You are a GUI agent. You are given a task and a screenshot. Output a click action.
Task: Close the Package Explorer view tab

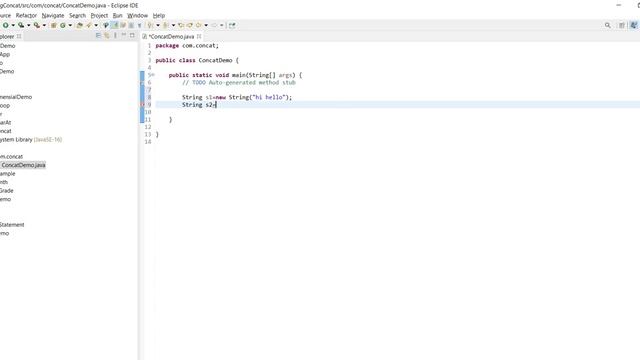[19, 36]
